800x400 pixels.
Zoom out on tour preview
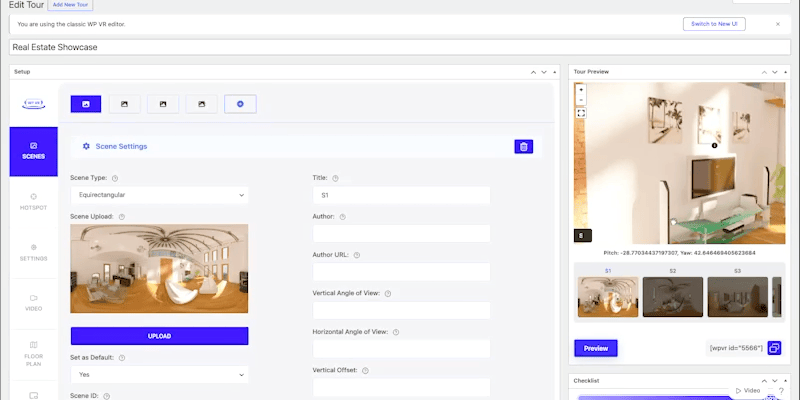(x=581, y=99)
